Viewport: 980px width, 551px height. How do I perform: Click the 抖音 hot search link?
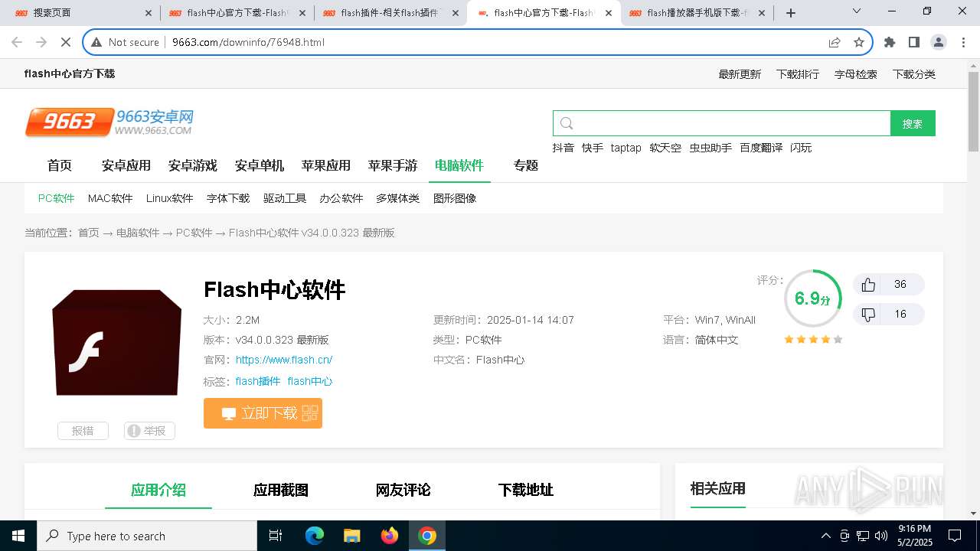pos(563,148)
